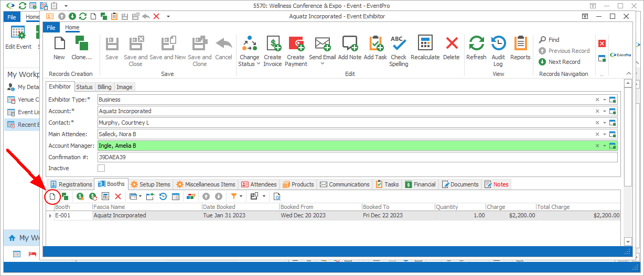644x276 pixels.
Task: Click the Refresh ribbon button
Action: click(476, 48)
